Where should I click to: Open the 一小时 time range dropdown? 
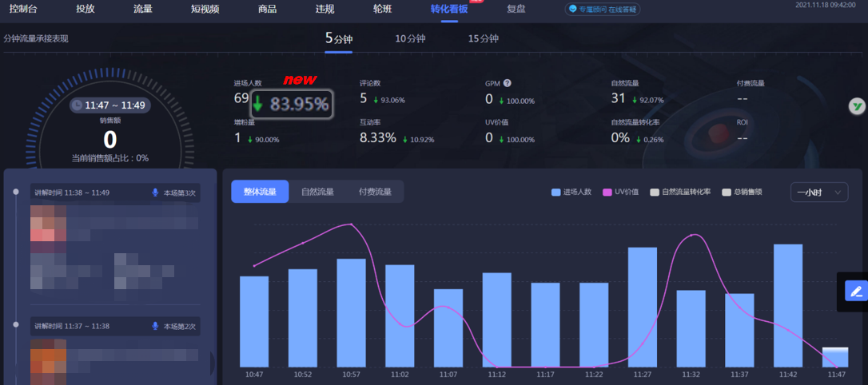click(818, 192)
